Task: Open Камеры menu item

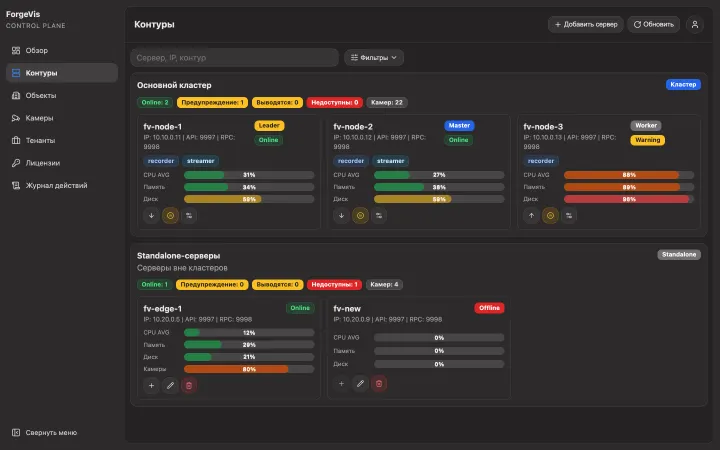Action: coord(62,118)
